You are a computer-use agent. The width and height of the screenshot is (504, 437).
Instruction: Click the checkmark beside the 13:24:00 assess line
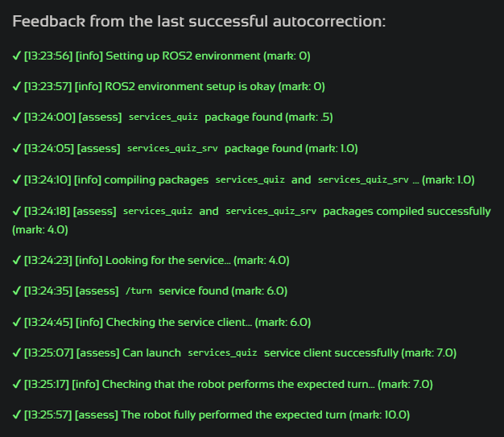pyautogui.click(x=17, y=117)
